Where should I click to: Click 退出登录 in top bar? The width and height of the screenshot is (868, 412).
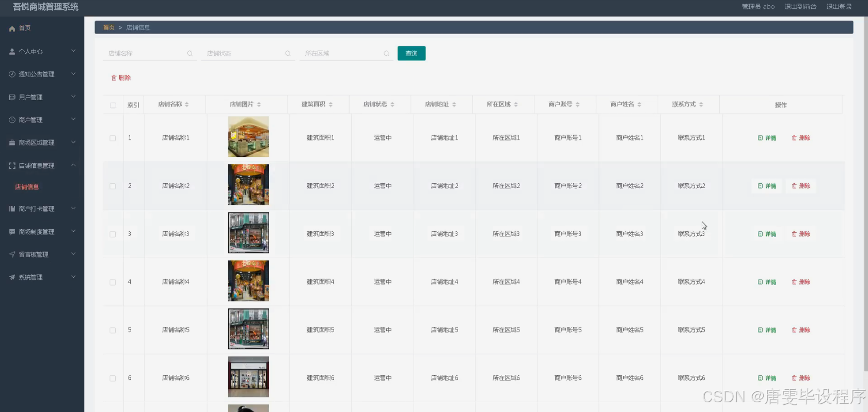pyautogui.click(x=839, y=7)
